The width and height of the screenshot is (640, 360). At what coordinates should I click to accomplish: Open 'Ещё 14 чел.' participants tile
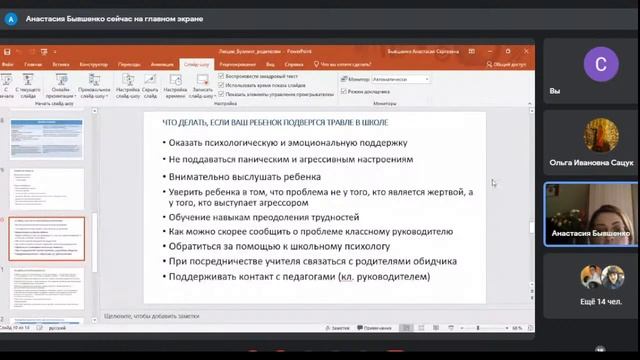click(591, 286)
